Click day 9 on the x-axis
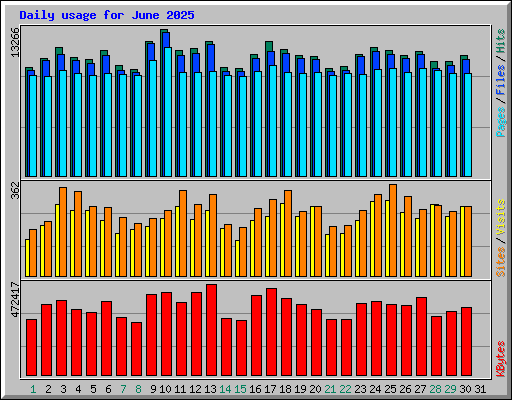 click(153, 389)
